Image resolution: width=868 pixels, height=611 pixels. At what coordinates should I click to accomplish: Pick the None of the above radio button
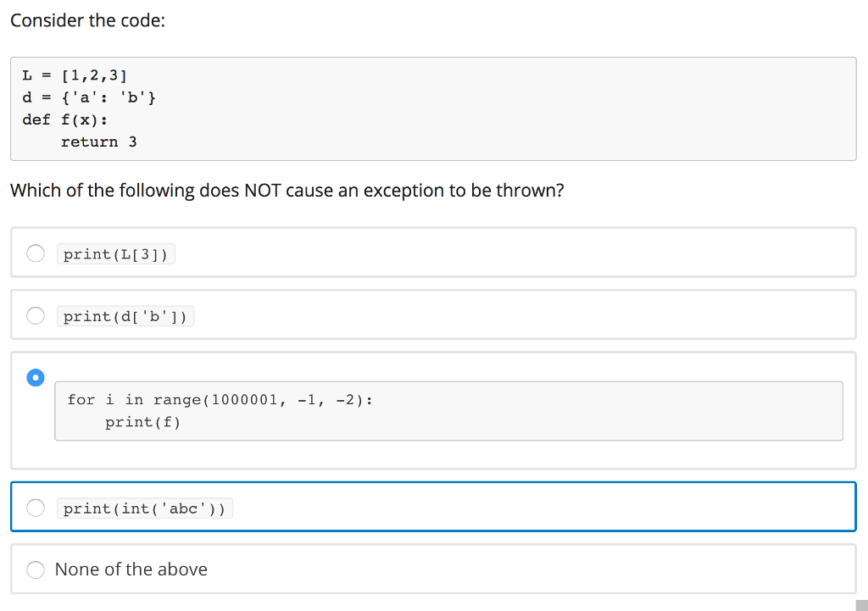36,569
